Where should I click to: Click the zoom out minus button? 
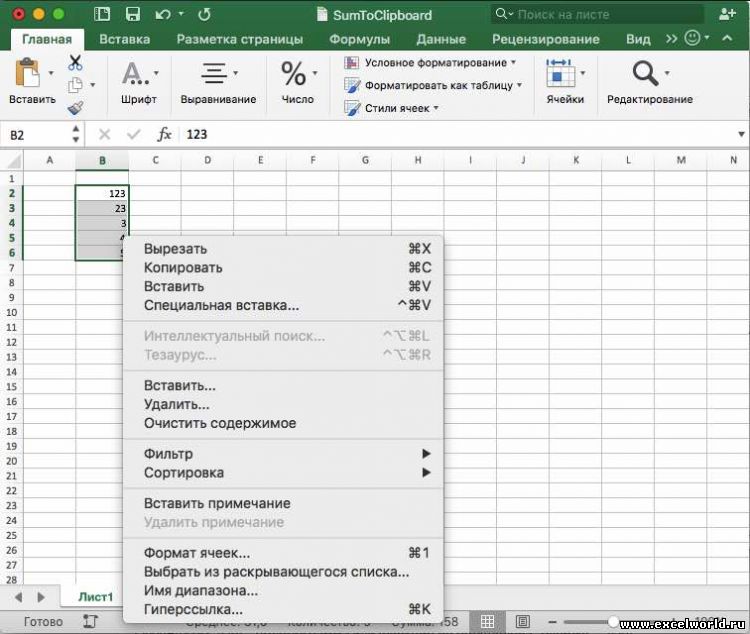(x=552, y=622)
